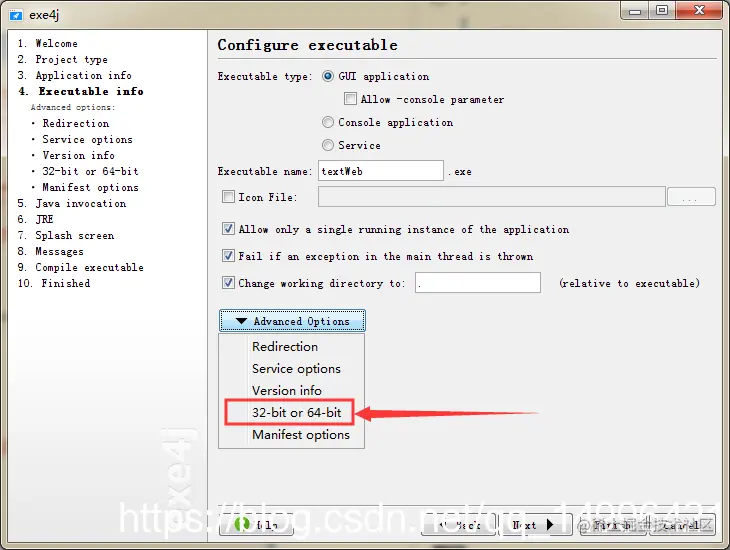Select the GUI application radio button
Viewport: 730px width, 550px height.
pyautogui.click(x=328, y=76)
